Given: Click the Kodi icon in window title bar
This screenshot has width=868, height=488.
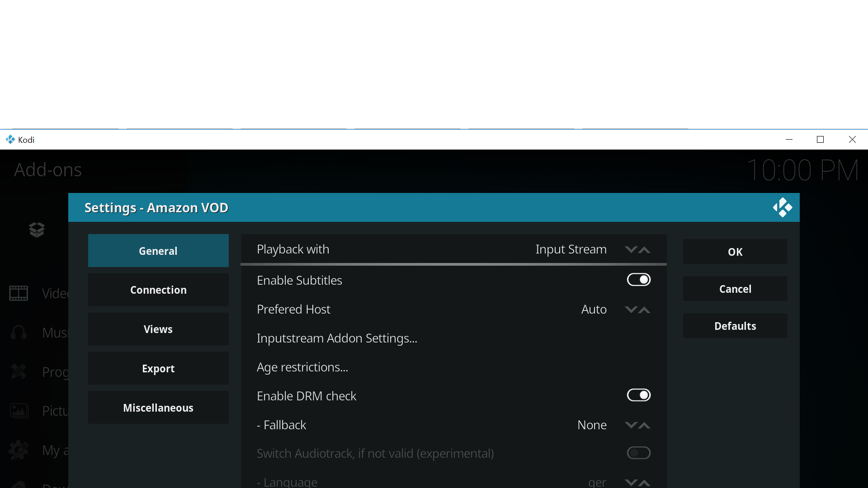Looking at the screenshot, I should pyautogui.click(x=10, y=140).
